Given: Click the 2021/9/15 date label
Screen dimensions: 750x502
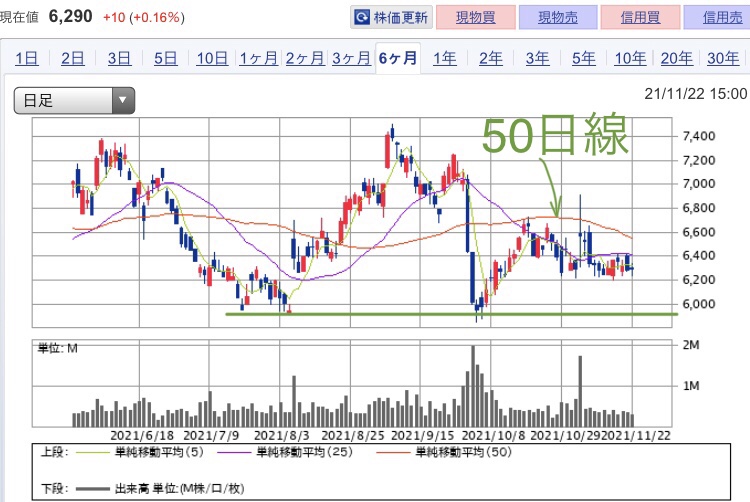Looking at the screenshot, I should (x=422, y=436).
